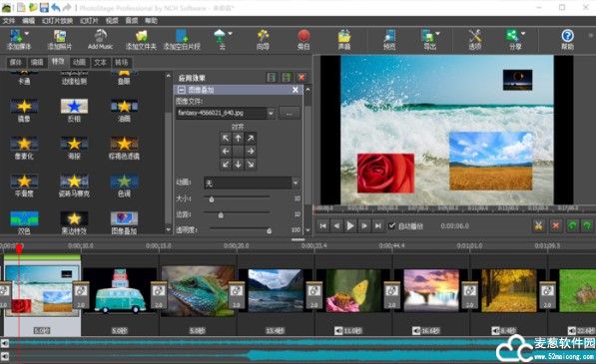
Task: Select the Image Overlay (图像叠加) effect icon
Action: [x=125, y=218]
